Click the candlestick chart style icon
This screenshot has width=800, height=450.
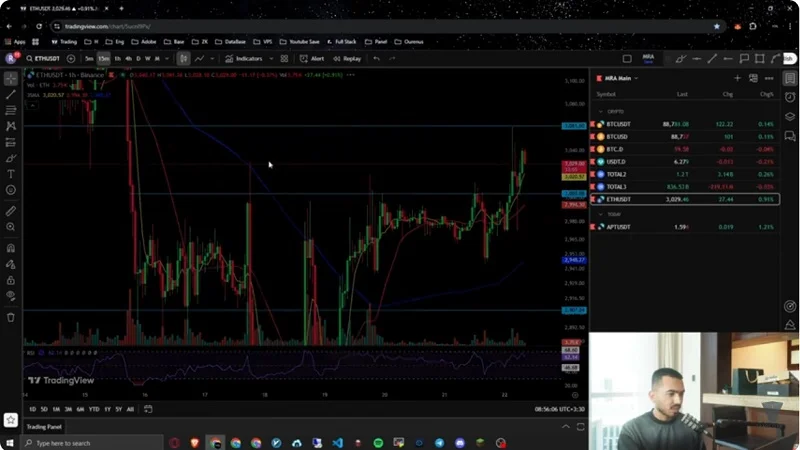(x=183, y=58)
